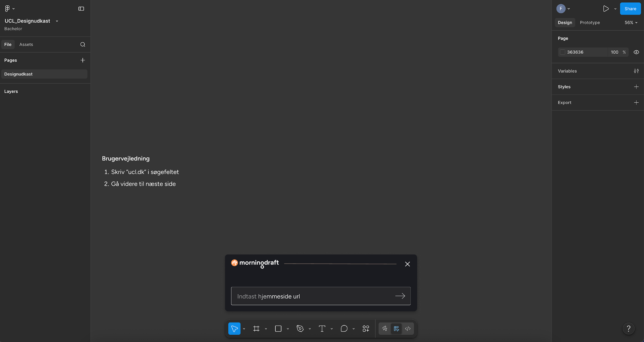This screenshot has width=644, height=342.
Task: Click the Bachelor project label
Action: tap(13, 29)
